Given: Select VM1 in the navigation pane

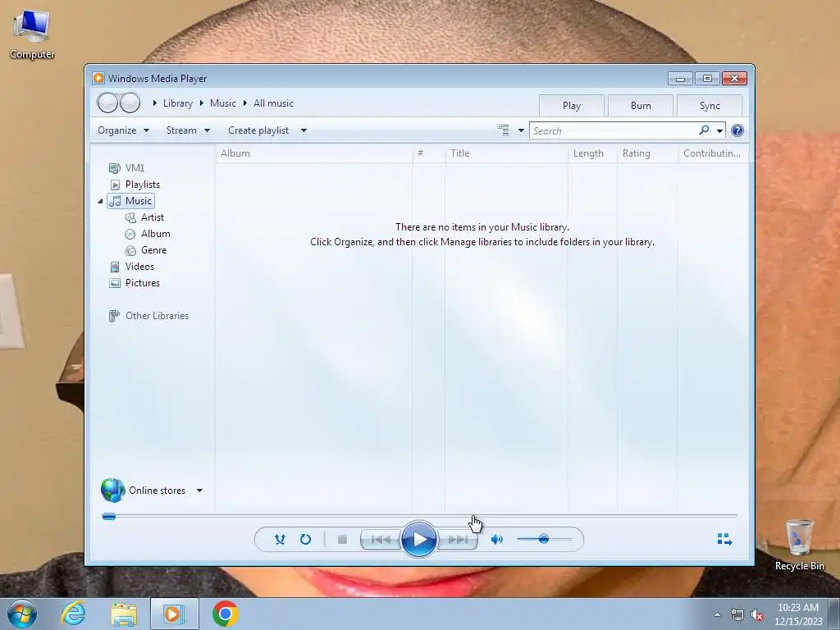Looking at the screenshot, I should tap(127, 168).
